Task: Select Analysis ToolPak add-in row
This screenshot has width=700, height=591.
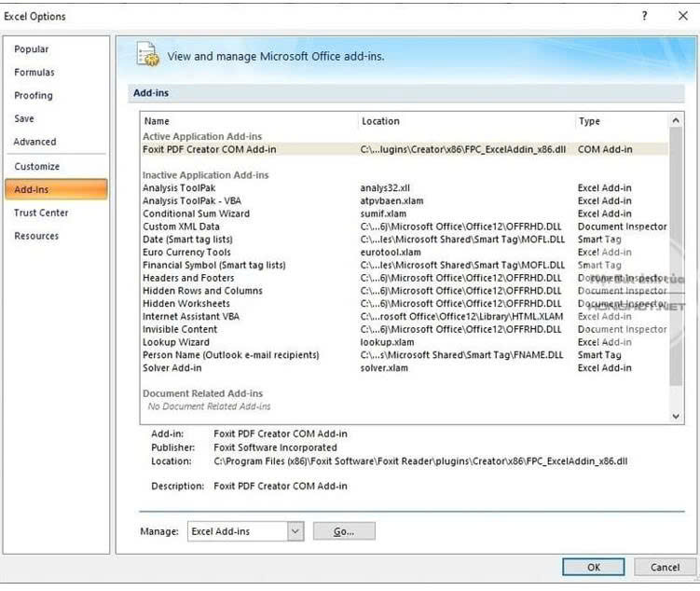Action: tap(178, 188)
